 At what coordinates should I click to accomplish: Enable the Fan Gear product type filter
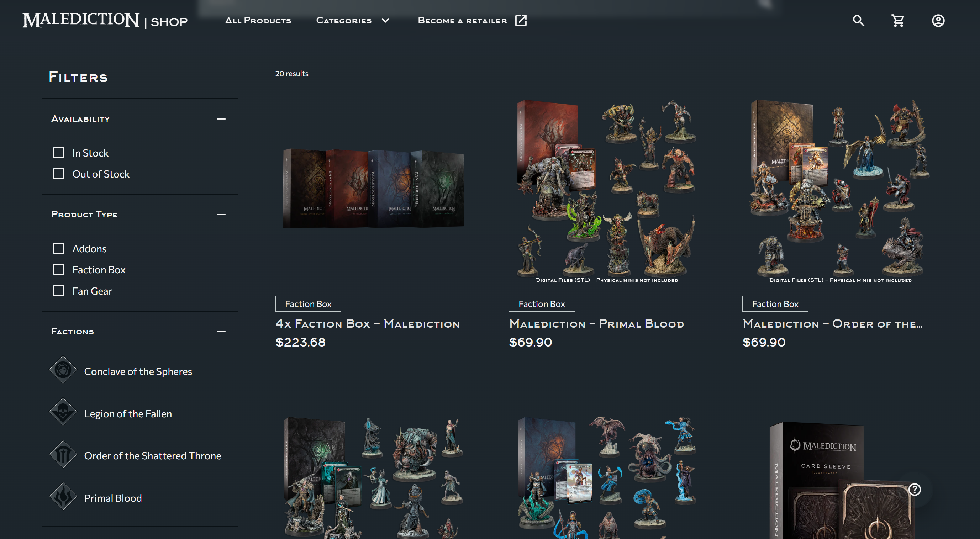[59, 291]
